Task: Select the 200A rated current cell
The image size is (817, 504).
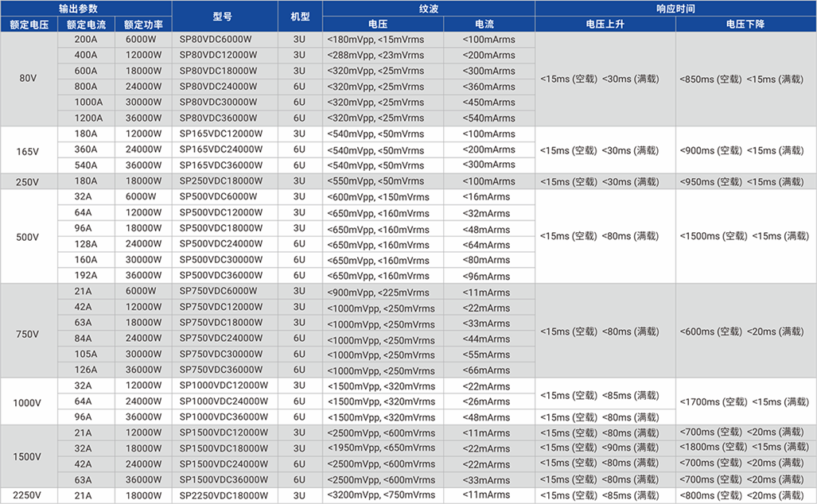Action: point(86,40)
